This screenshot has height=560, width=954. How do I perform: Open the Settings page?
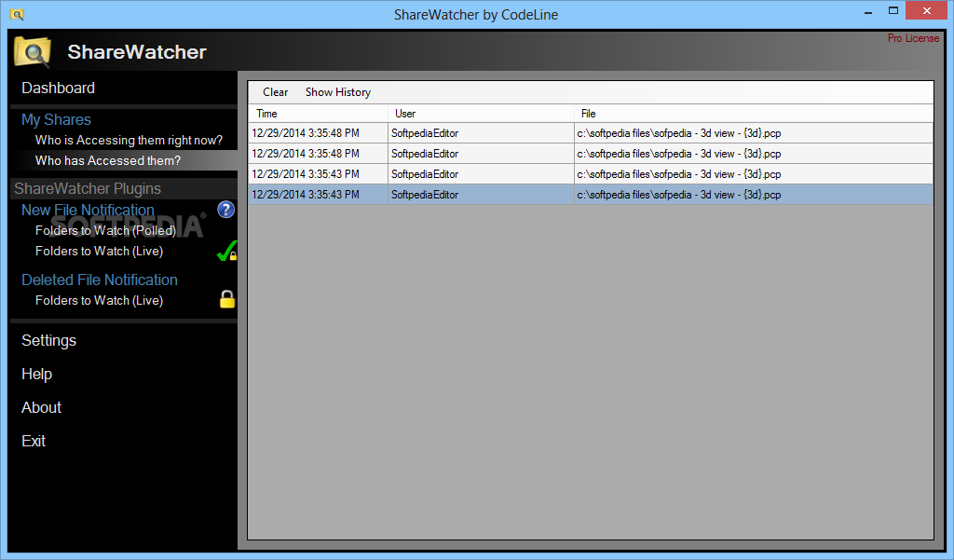click(x=48, y=340)
